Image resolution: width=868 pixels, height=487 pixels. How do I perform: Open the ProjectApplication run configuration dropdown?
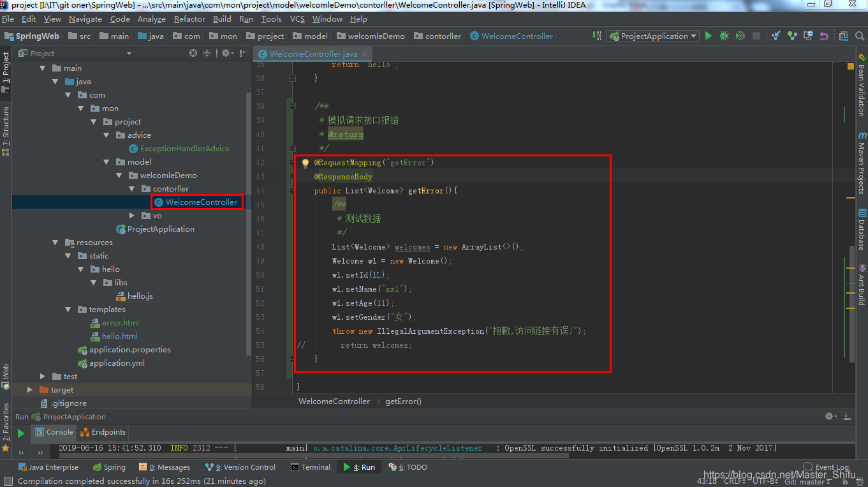[x=653, y=36]
